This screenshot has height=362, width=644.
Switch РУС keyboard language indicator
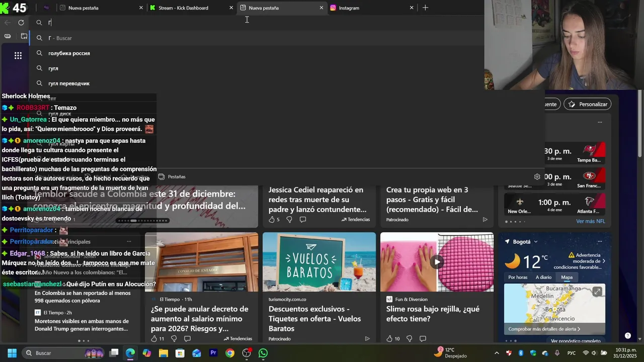coord(572,353)
